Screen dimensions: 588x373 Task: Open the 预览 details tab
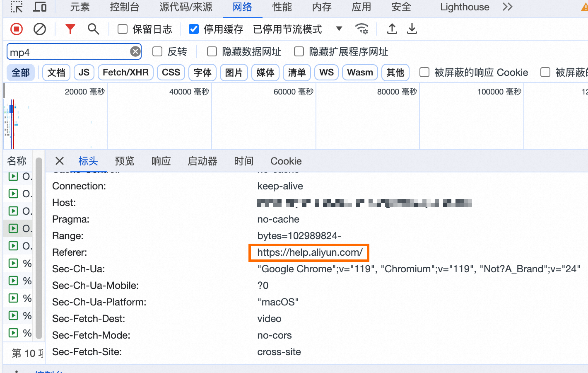[125, 161]
